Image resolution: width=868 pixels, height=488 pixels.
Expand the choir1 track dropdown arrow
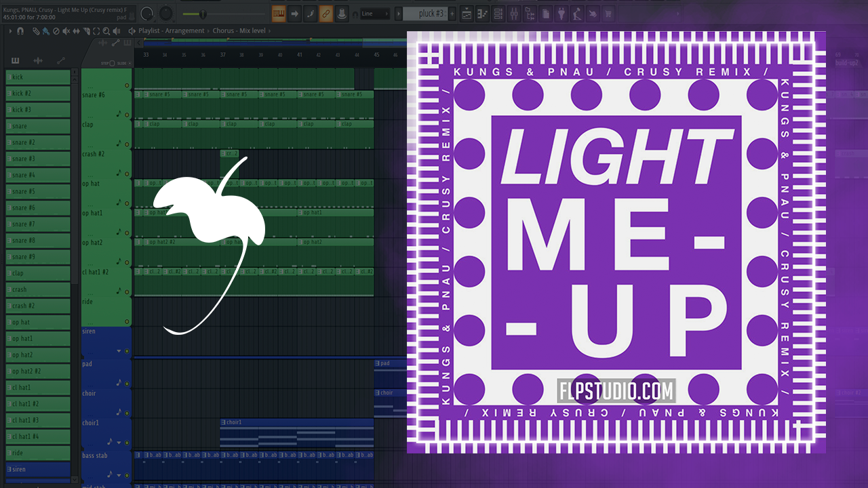point(118,442)
